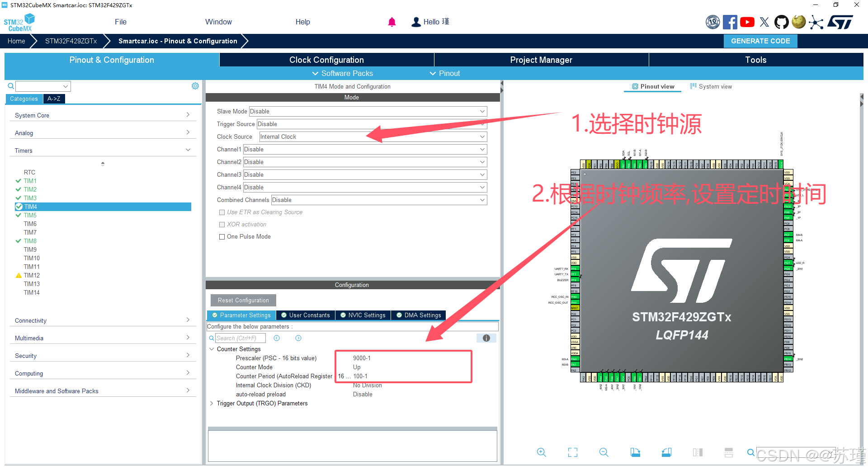Viewport: 868px width, 470px height.
Task: Click the ST community network icon
Action: (816, 22)
